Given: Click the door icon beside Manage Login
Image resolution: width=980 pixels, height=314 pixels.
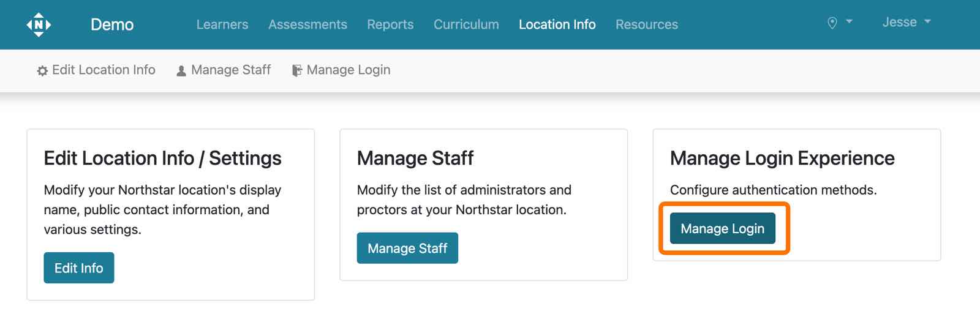Looking at the screenshot, I should click(297, 71).
